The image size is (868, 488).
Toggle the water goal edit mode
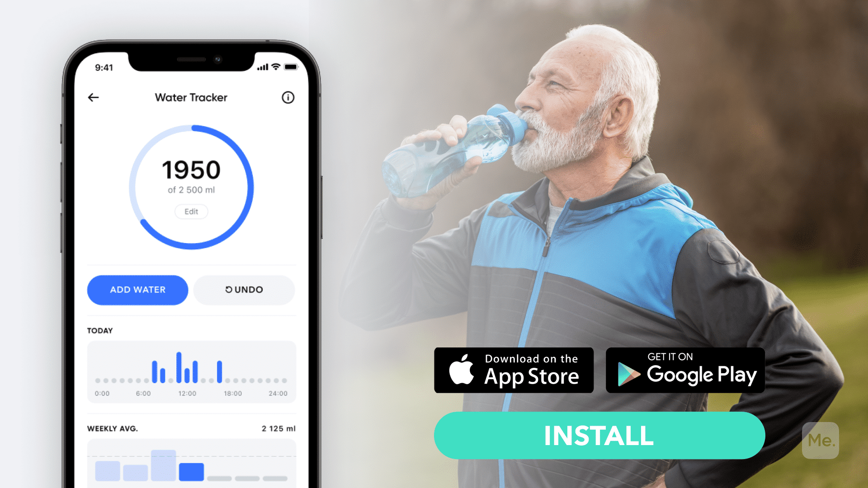tap(190, 211)
